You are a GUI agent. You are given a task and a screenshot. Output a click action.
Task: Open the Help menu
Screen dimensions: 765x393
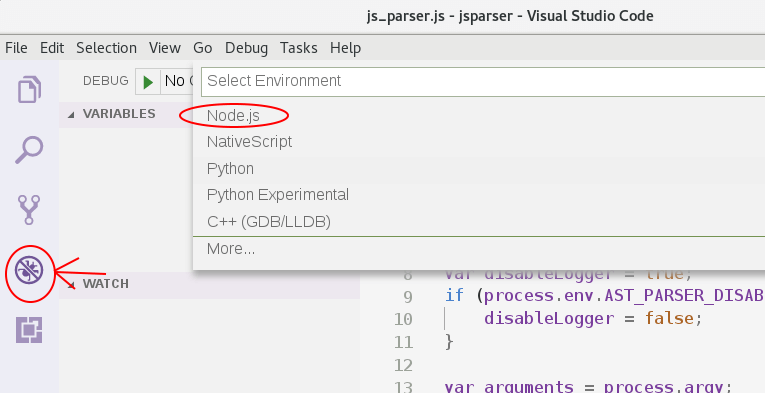(x=345, y=48)
